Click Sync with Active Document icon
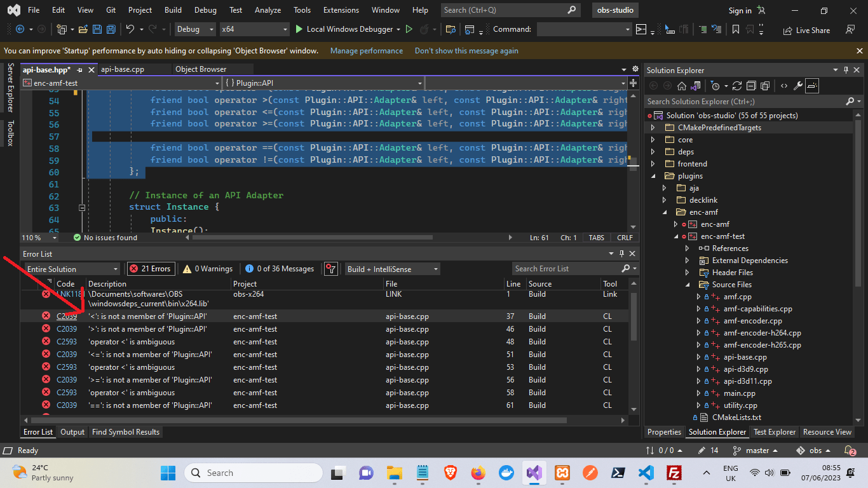Screen dimensions: 868x488 pyautogui.click(x=737, y=86)
